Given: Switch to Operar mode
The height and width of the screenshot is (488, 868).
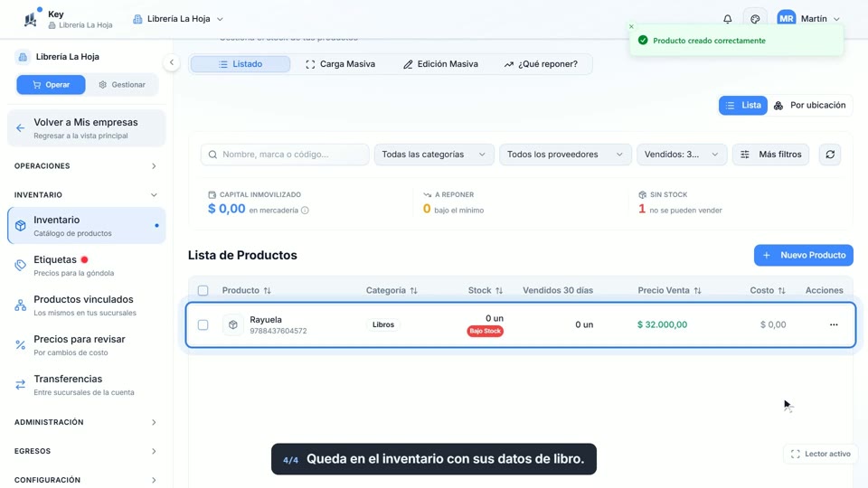Looking at the screenshot, I should pyautogui.click(x=51, y=85).
